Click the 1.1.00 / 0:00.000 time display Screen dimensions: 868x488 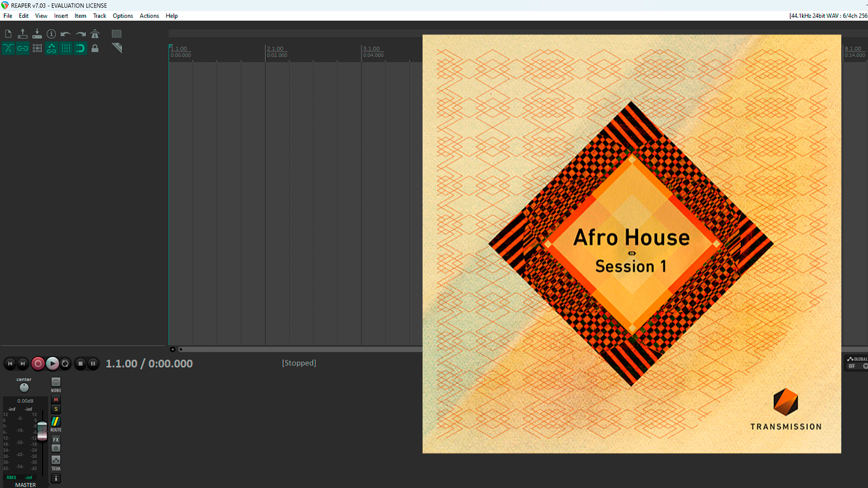[149, 363]
